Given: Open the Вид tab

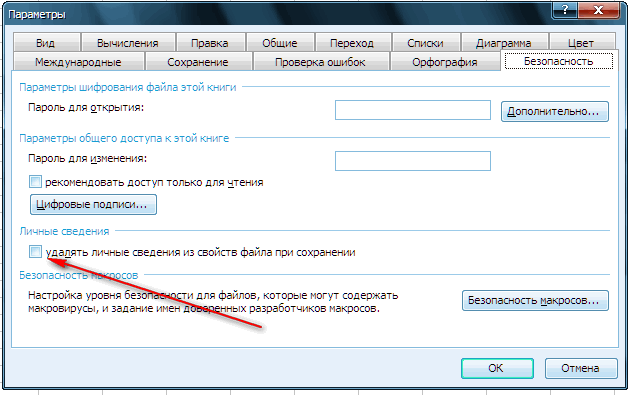Looking at the screenshot, I should [x=46, y=42].
